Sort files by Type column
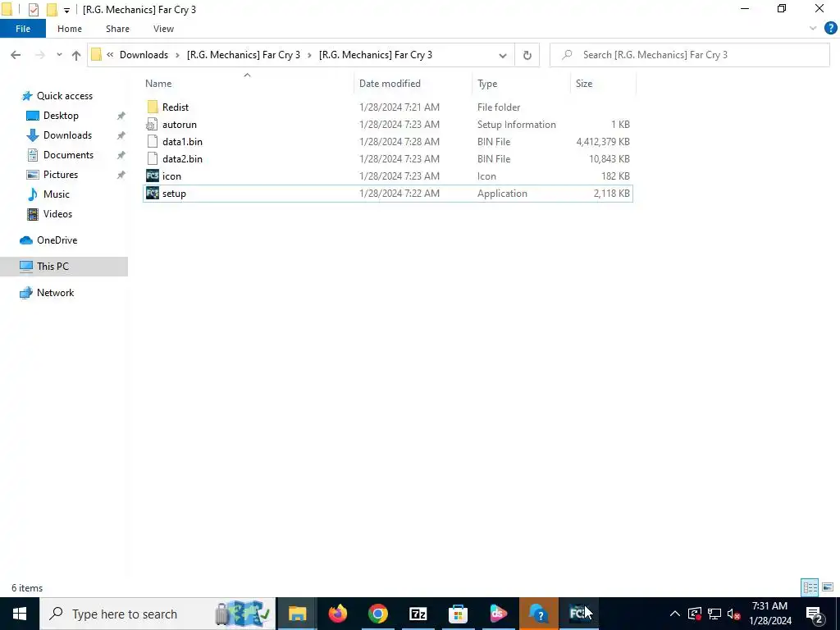 [x=487, y=84]
